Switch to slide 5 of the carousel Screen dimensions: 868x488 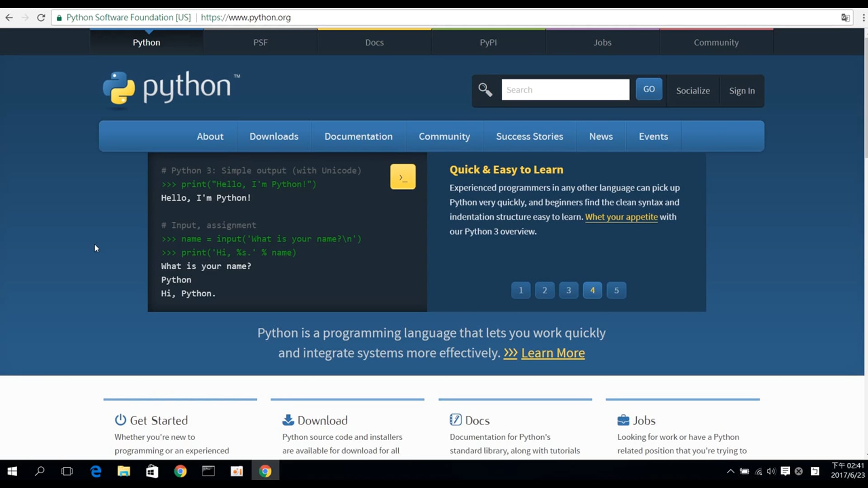tap(616, 290)
